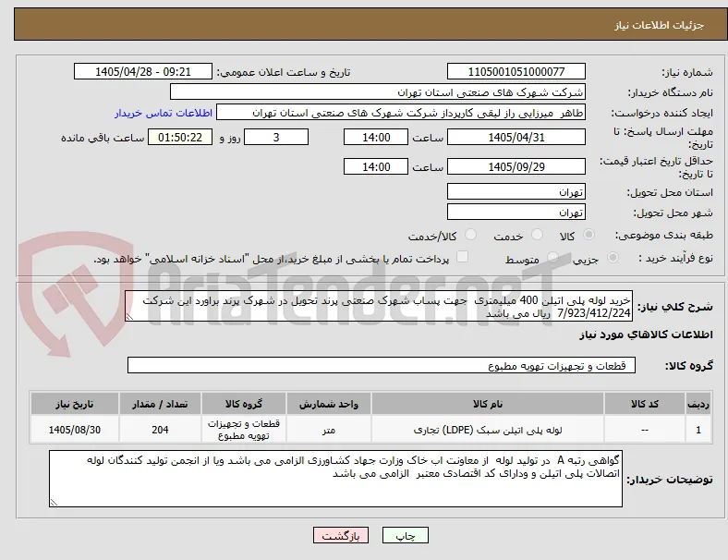Click the row number cell 1
Screen dimensions: 728x560
click(698, 430)
